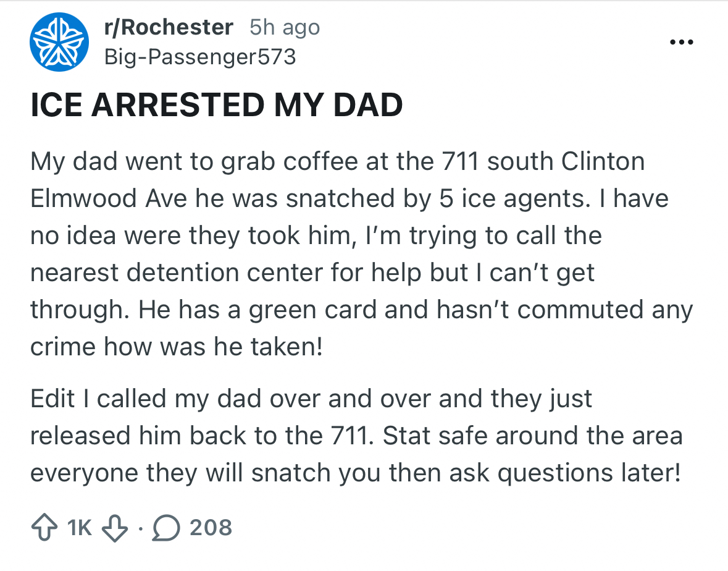This screenshot has width=728, height=571.
Task: Click the "Elmwood Ave" text in the post
Action: pos(109,198)
